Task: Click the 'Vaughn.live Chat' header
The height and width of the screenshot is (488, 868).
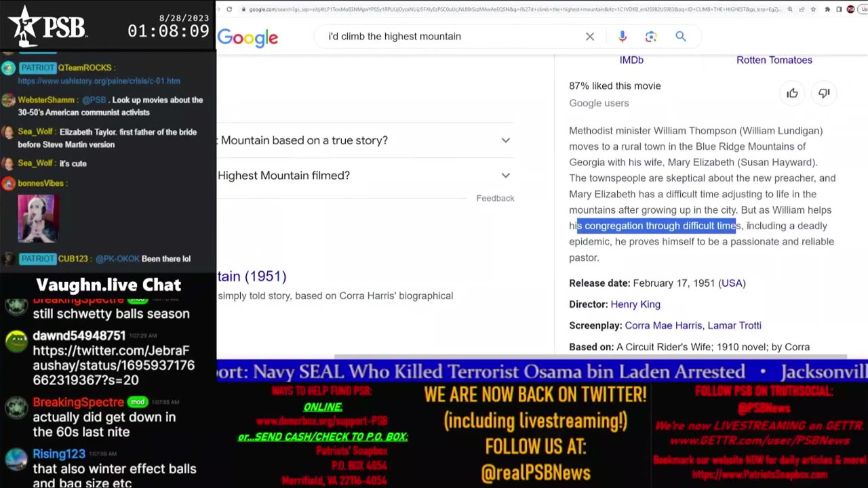Action: click(x=108, y=285)
